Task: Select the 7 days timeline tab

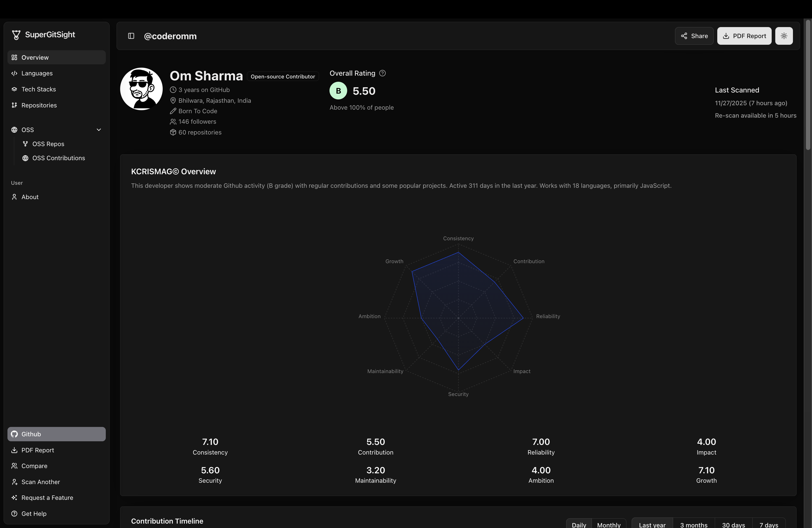Action: (x=769, y=525)
